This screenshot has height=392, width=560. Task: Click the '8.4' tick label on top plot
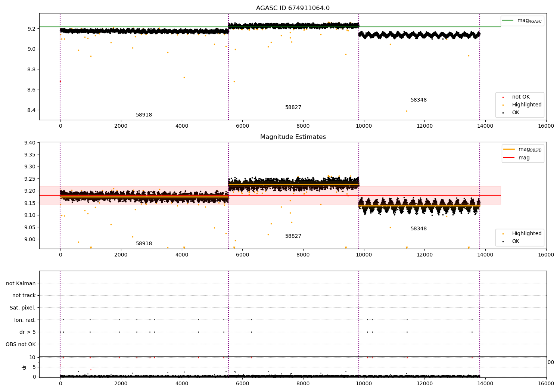tap(32, 110)
